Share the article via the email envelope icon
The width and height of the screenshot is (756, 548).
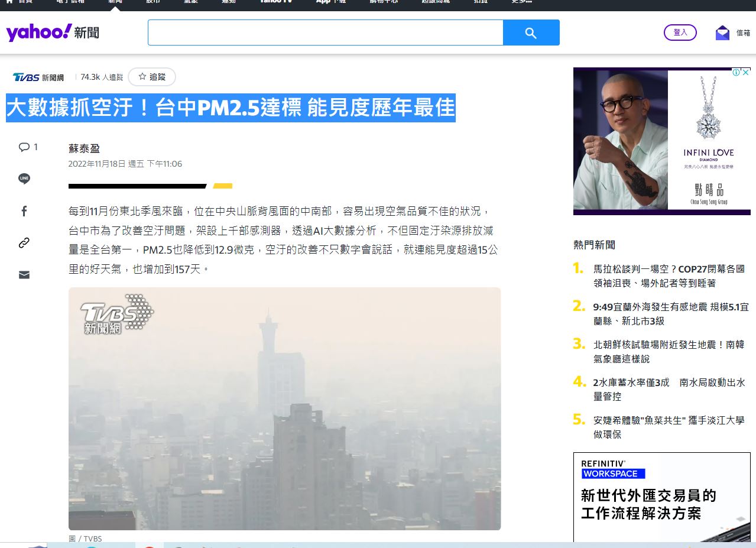pyautogui.click(x=24, y=275)
